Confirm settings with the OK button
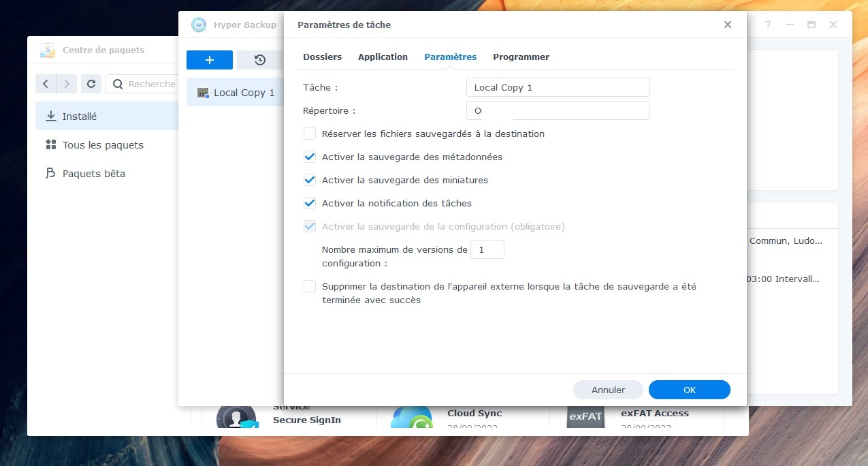Image resolution: width=868 pixels, height=466 pixels. [690, 390]
